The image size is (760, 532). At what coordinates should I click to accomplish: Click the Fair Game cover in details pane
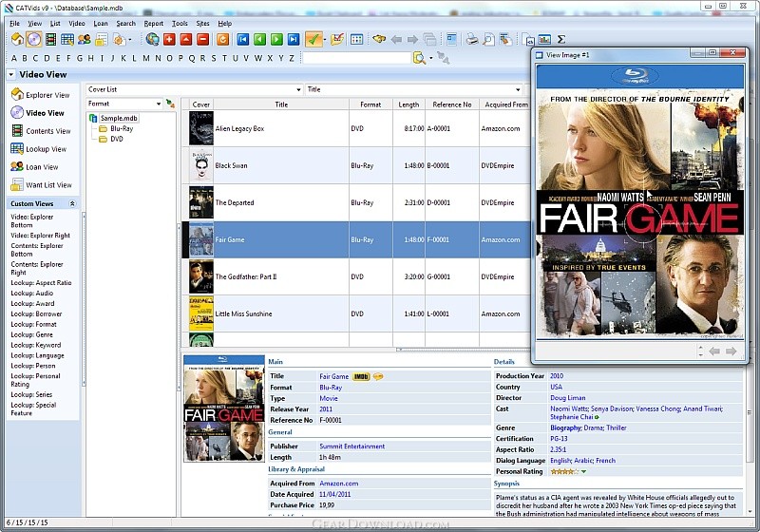[x=224, y=408]
